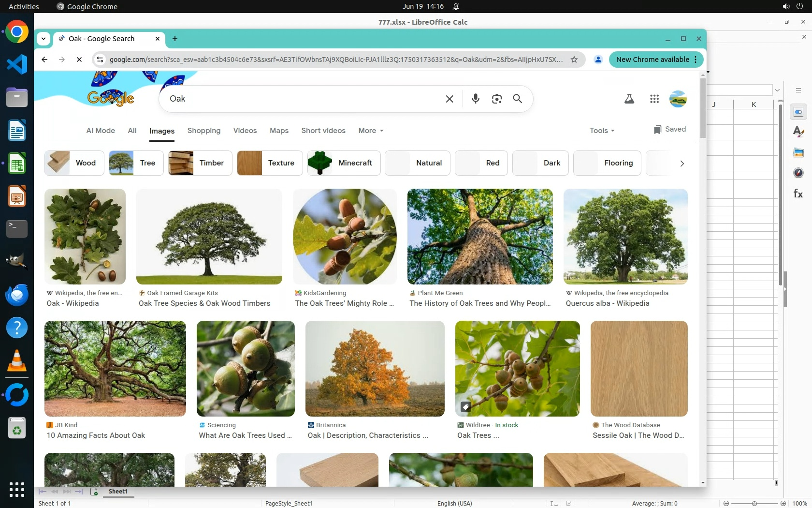Open LibreOffice sidebar Navigator panel
This screenshot has width=812, height=508.
pyautogui.click(x=798, y=173)
